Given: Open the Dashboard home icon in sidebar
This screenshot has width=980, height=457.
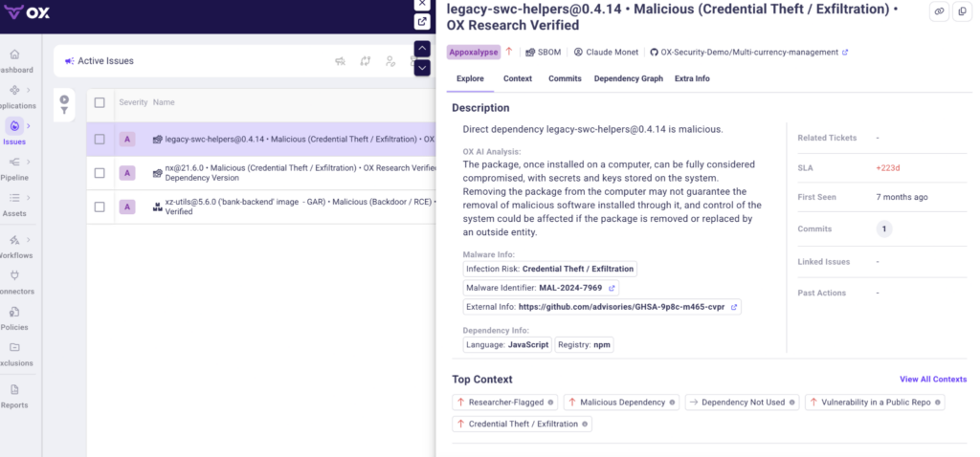Looking at the screenshot, I should tap(14, 54).
